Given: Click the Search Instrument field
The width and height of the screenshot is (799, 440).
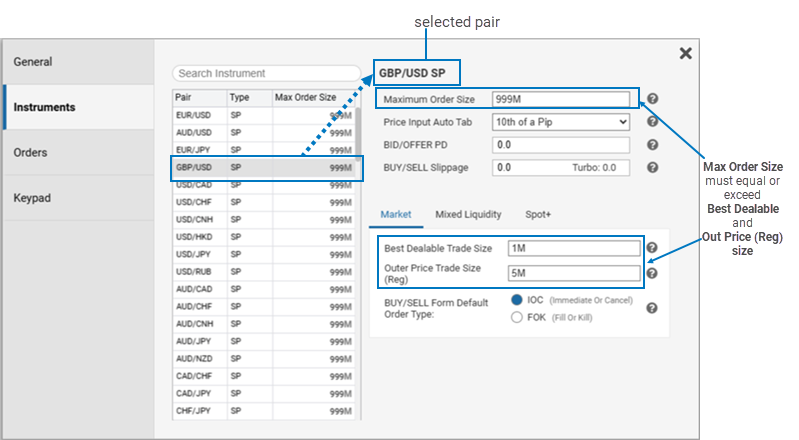Looking at the screenshot, I should tap(265, 73).
